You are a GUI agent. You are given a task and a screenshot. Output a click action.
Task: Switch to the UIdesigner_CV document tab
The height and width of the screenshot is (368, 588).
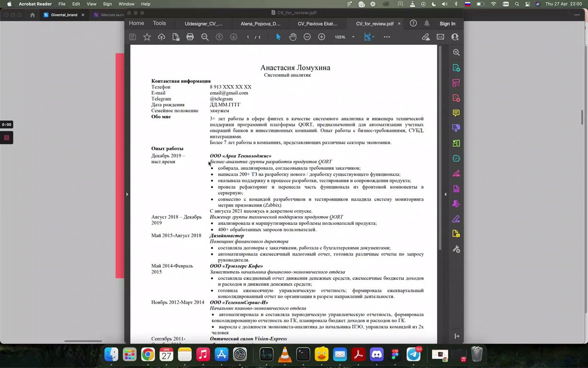click(204, 23)
